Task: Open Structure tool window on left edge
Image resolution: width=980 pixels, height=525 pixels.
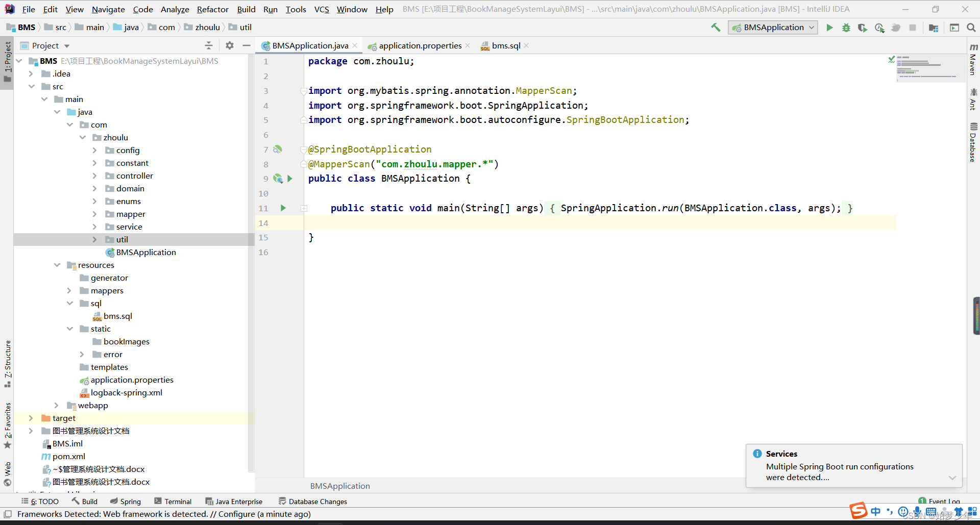Action: (x=7, y=364)
